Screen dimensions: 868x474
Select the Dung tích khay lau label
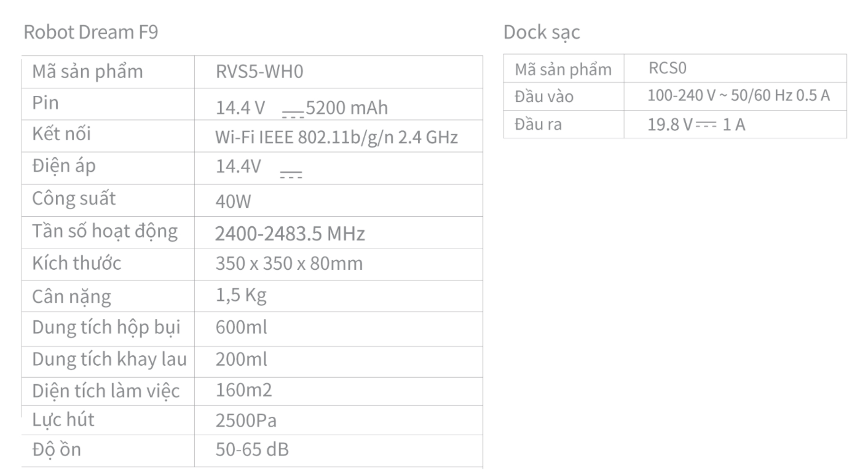click(109, 360)
